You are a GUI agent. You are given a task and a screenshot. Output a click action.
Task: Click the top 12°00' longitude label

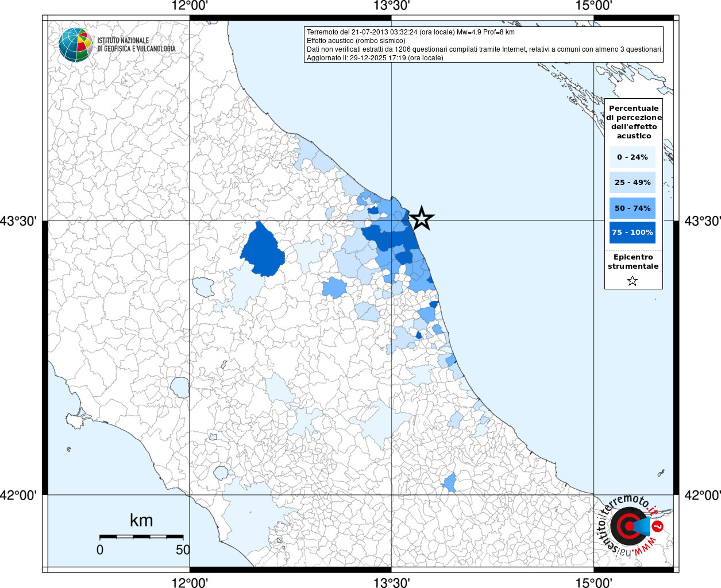190,6
